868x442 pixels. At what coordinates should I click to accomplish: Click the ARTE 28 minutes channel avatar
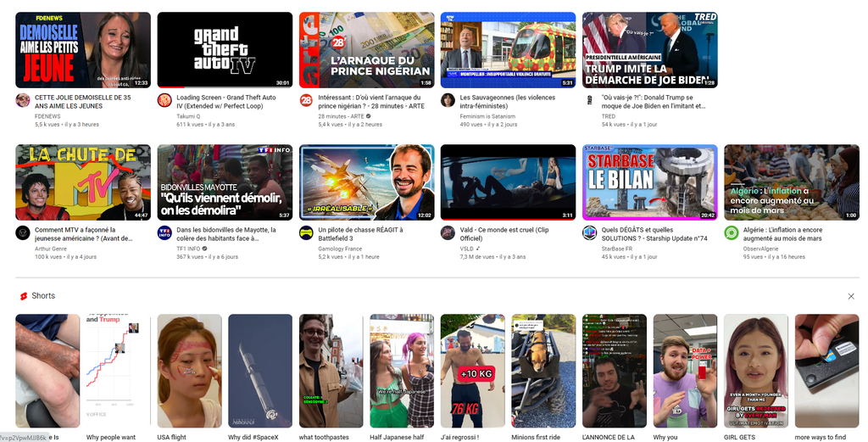tap(306, 100)
